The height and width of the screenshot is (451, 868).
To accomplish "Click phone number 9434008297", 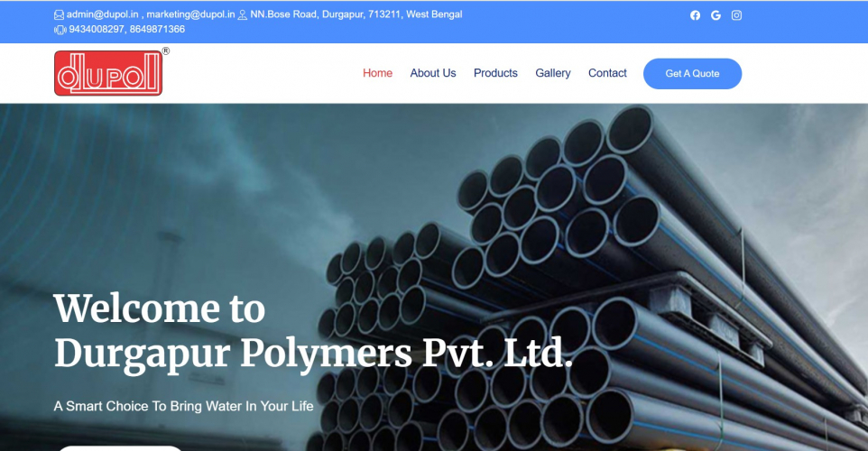I will tap(97, 30).
